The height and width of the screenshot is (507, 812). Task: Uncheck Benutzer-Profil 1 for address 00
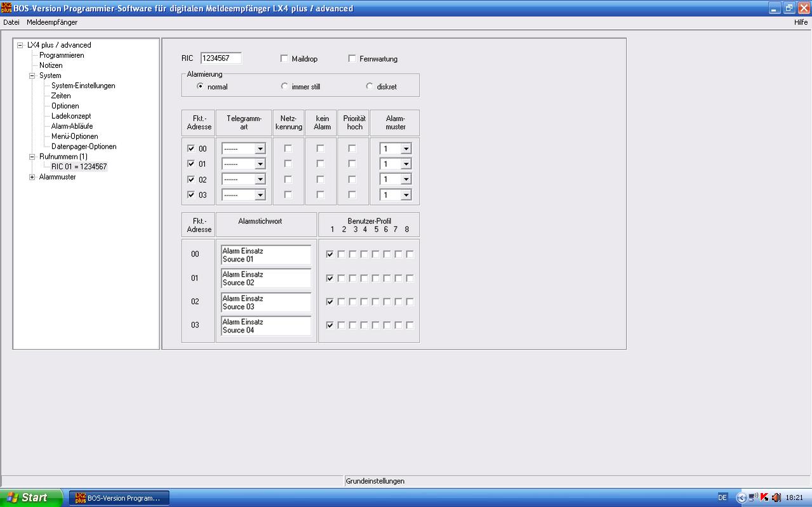click(x=330, y=254)
